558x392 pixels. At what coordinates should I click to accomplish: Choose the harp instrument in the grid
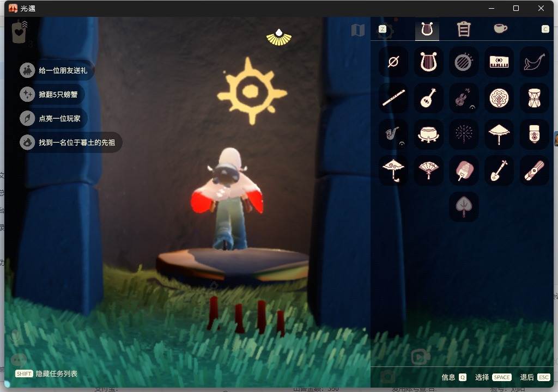tap(428, 62)
